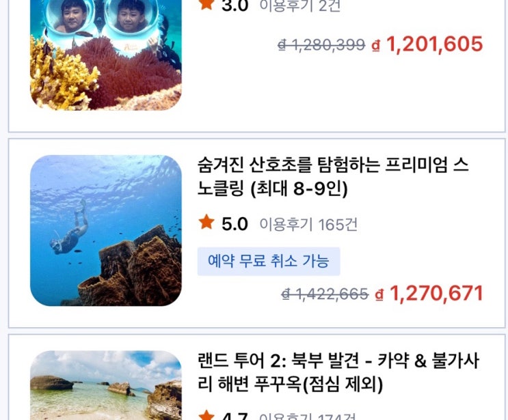Select the discounted price ₫1,270,671
This screenshot has height=420, width=508.
[429, 293]
